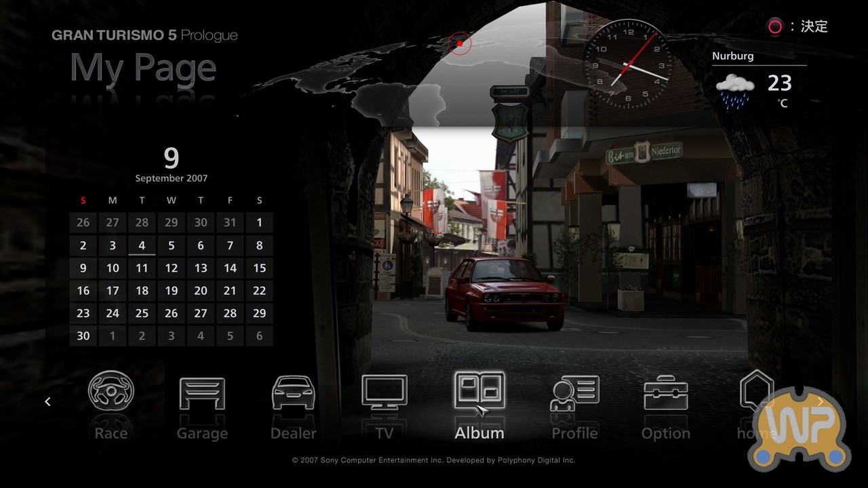The width and height of the screenshot is (868, 488).
Task: Click the analog clock widget
Action: pos(627,66)
